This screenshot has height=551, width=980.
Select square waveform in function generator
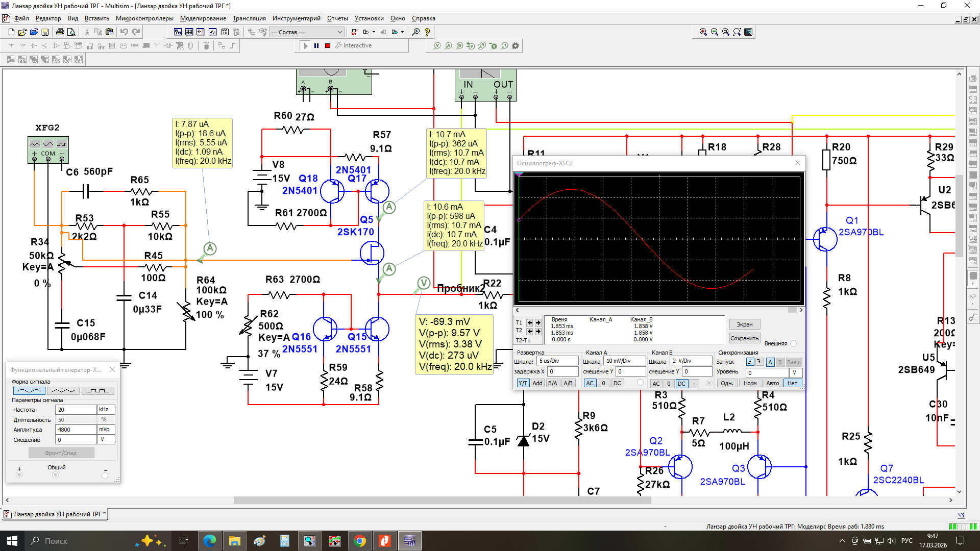click(97, 391)
